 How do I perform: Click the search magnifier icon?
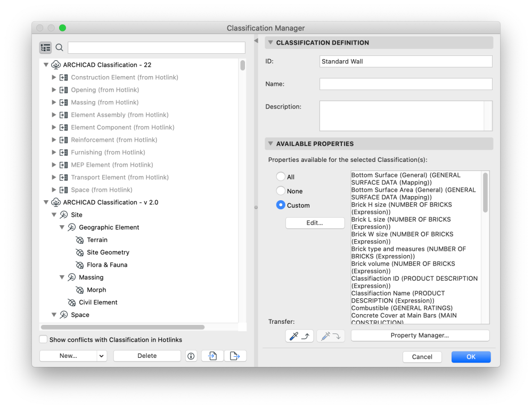tap(59, 47)
